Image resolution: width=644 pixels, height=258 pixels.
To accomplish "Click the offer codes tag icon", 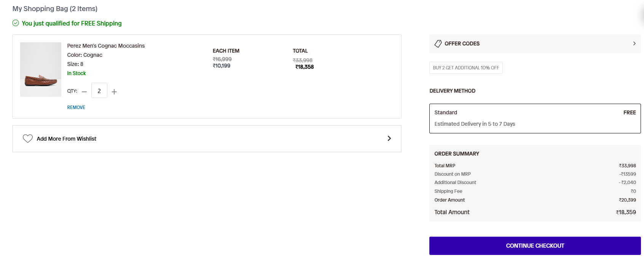I will tap(438, 43).
